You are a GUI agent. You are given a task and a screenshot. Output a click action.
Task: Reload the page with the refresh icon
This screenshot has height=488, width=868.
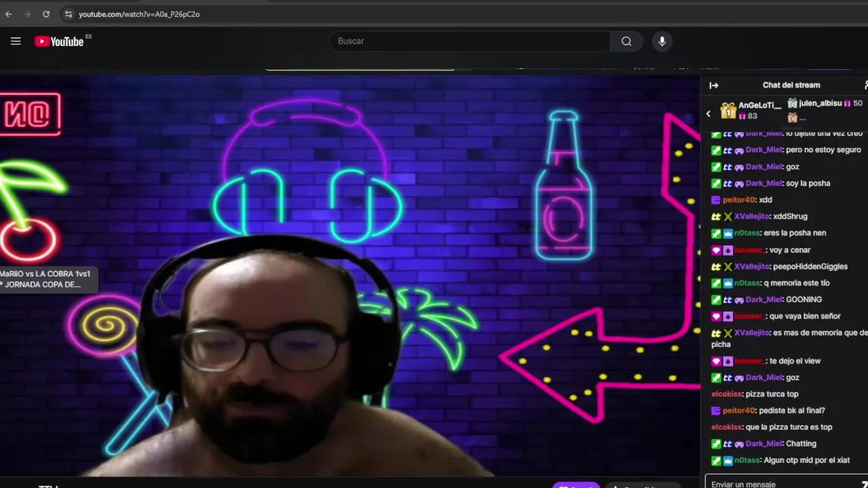(x=46, y=14)
